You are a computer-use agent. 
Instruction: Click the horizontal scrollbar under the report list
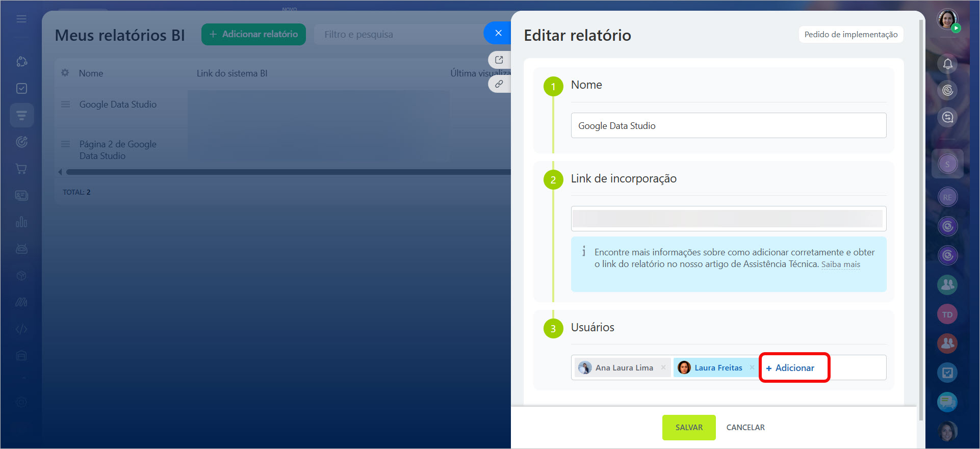click(x=286, y=172)
